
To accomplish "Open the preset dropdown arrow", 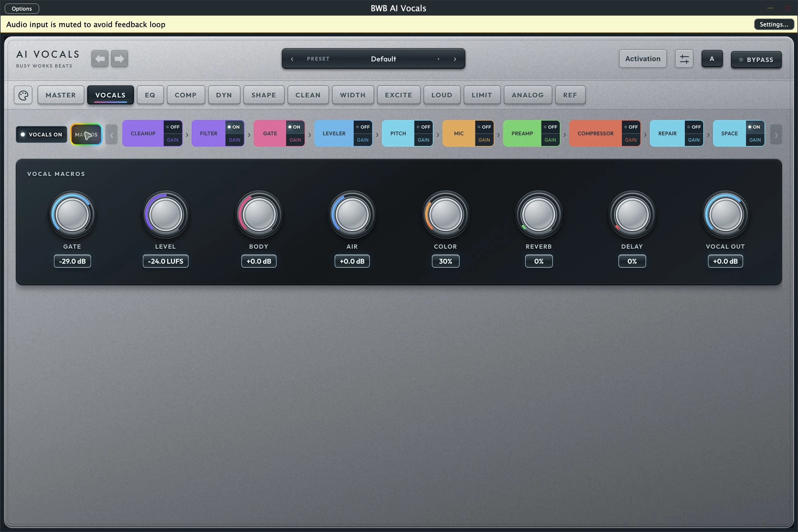I will tap(439, 59).
